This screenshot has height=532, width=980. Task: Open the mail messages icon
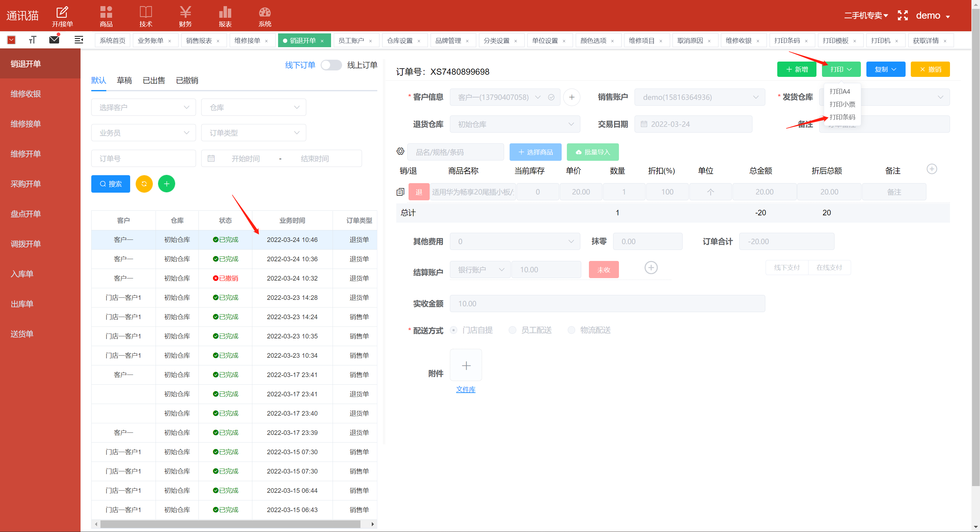(x=55, y=39)
